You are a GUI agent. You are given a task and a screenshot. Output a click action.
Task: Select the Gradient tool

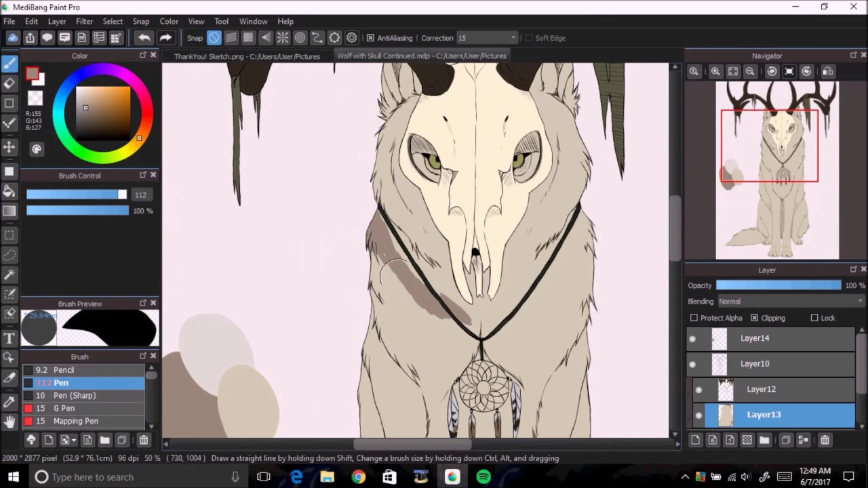(x=9, y=211)
